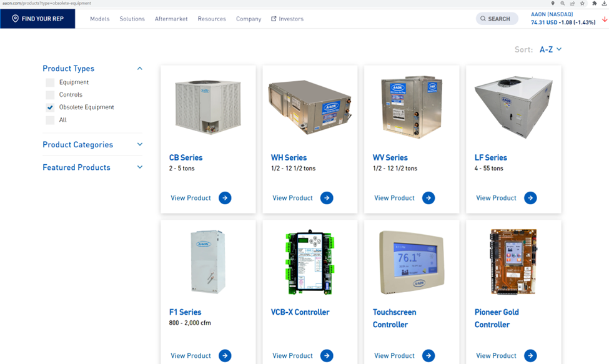The image size is (609, 364).
Task: Expand the Product Categories section
Action: tap(140, 144)
